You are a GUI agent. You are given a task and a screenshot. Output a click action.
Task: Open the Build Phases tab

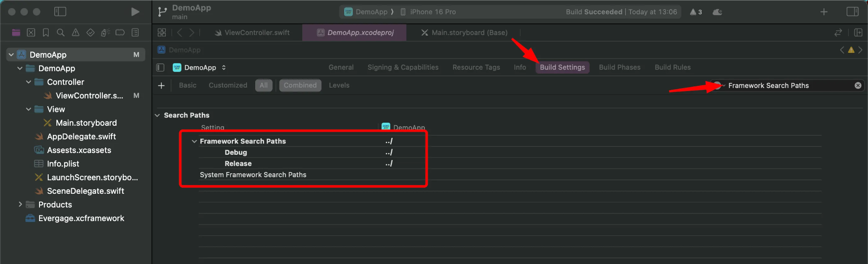click(619, 67)
